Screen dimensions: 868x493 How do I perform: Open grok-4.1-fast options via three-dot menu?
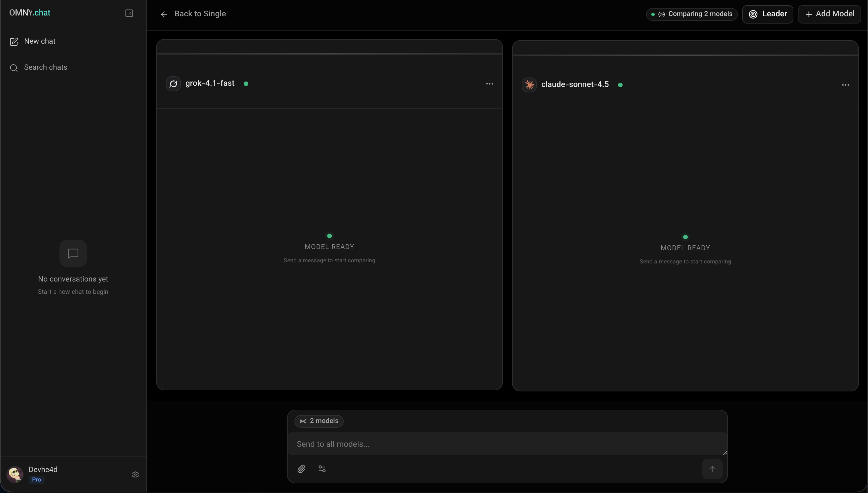coord(489,83)
